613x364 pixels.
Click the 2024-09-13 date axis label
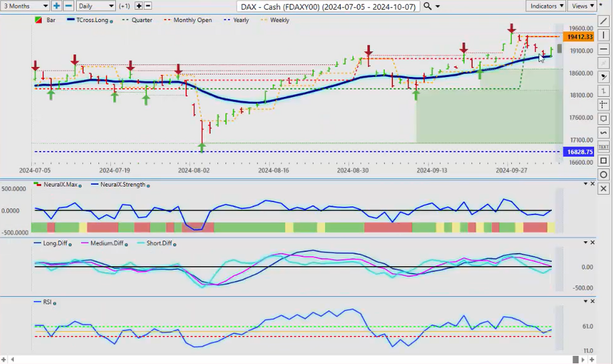coord(432,171)
